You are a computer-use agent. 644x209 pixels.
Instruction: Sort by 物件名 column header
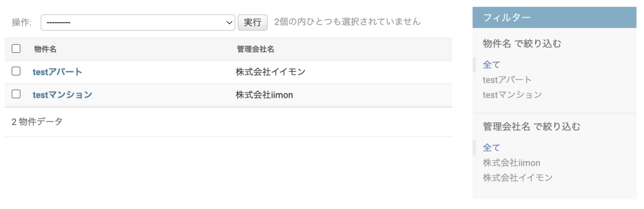45,49
